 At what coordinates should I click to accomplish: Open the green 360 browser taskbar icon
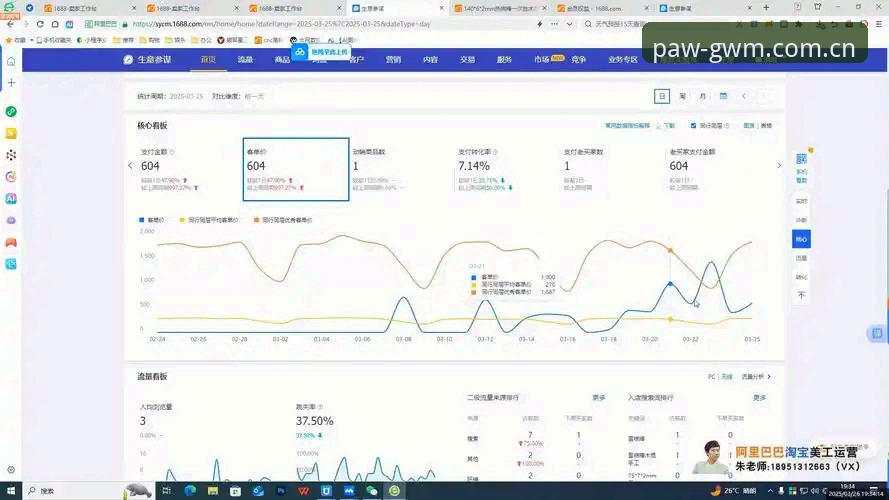(x=394, y=491)
